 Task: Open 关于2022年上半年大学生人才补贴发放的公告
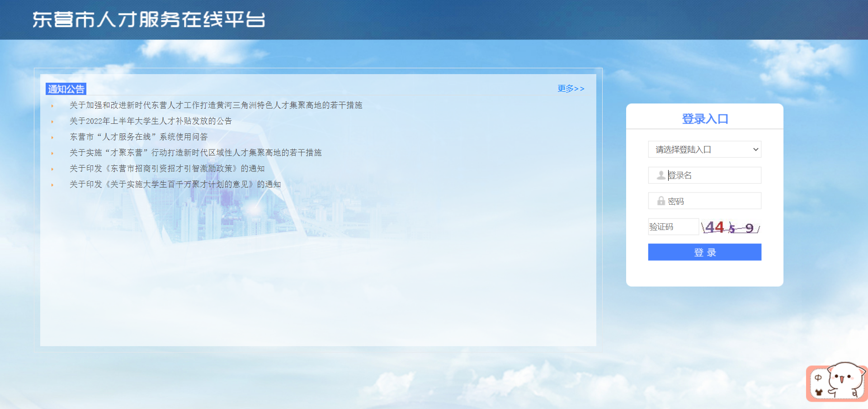pyautogui.click(x=151, y=121)
